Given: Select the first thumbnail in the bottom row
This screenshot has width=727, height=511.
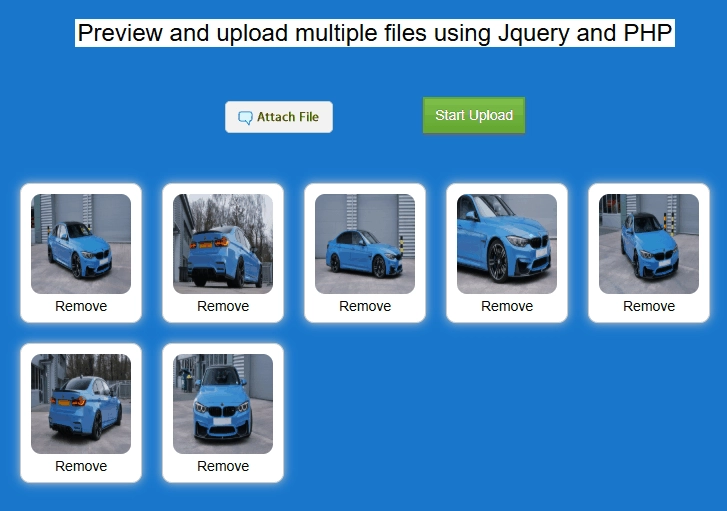Looking at the screenshot, I should (x=81, y=403).
